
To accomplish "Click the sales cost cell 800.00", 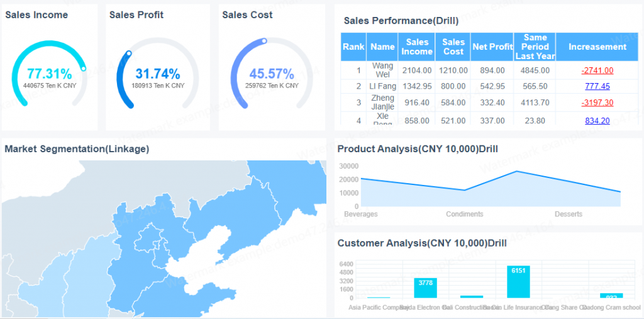I will pos(453,86).
